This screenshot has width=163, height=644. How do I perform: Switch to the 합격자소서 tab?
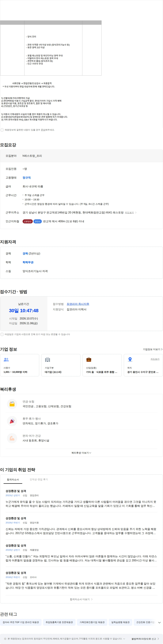[x=13, y=480]
